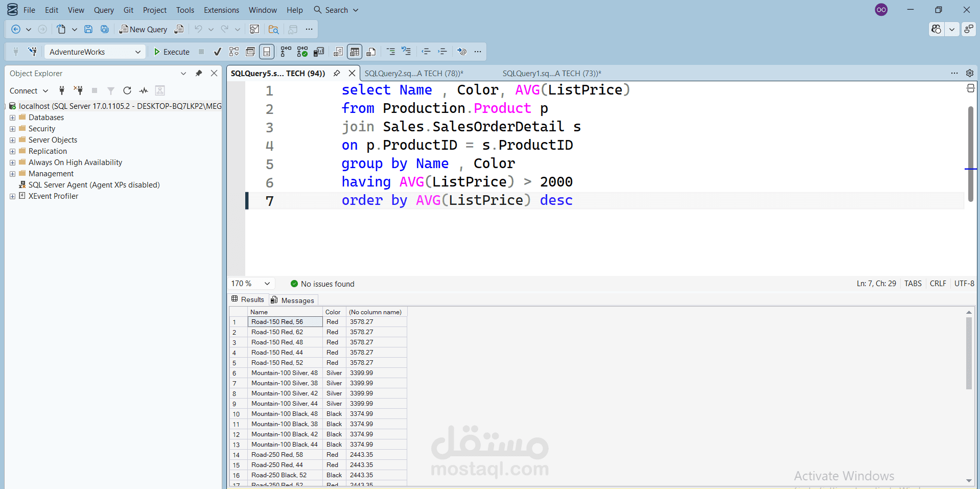The width and height of the screenshot is (980, 489).
Task: Click the Display Estimated Execution Plan icon
Action: [x=234, y=52]
